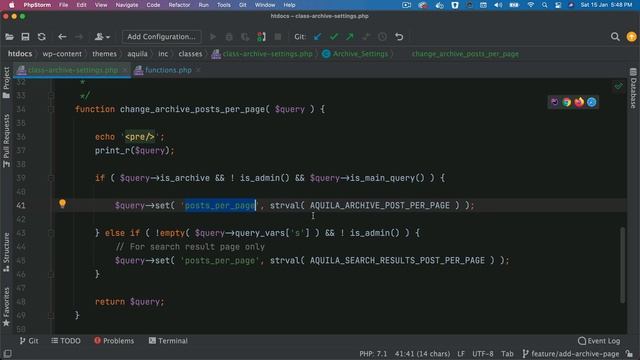Click the lightbulb intention icon on line 41
Screen dimensions: 640x360
pyautogui.click(x=62, y=204)
